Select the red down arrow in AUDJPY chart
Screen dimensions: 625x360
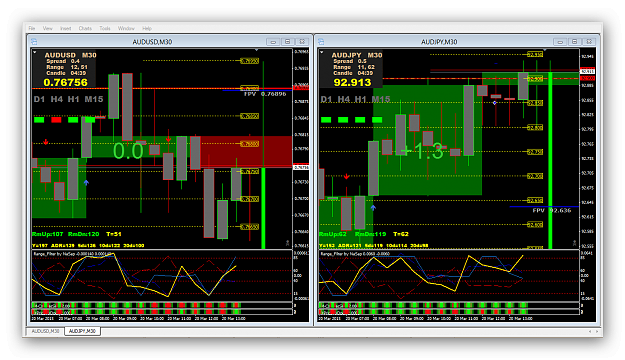(x=346, y=176)
